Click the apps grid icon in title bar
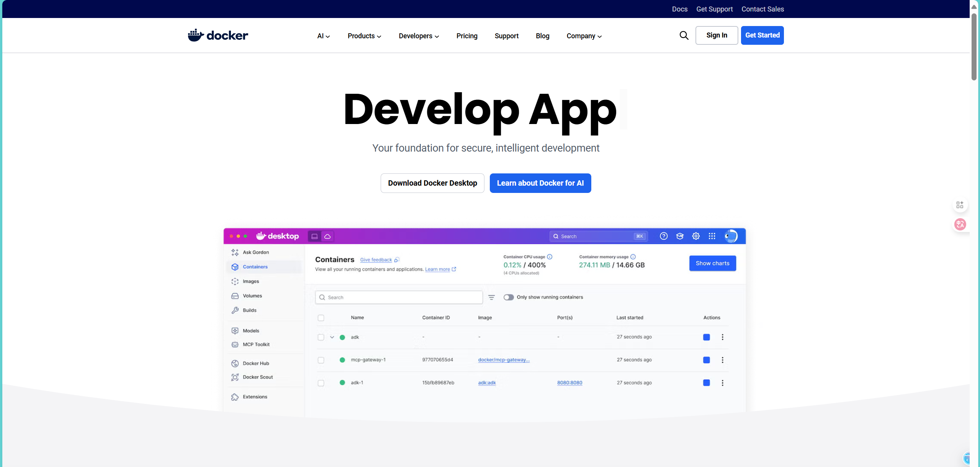The image size is (980, 467). pos(712,236)
